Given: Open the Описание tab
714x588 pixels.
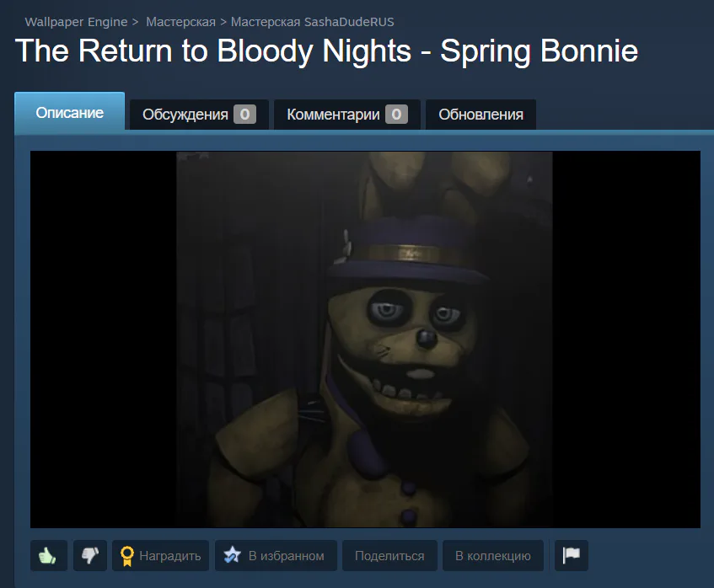Looking at the screenshot, I should pyautogui.click(x=70, y=112).
